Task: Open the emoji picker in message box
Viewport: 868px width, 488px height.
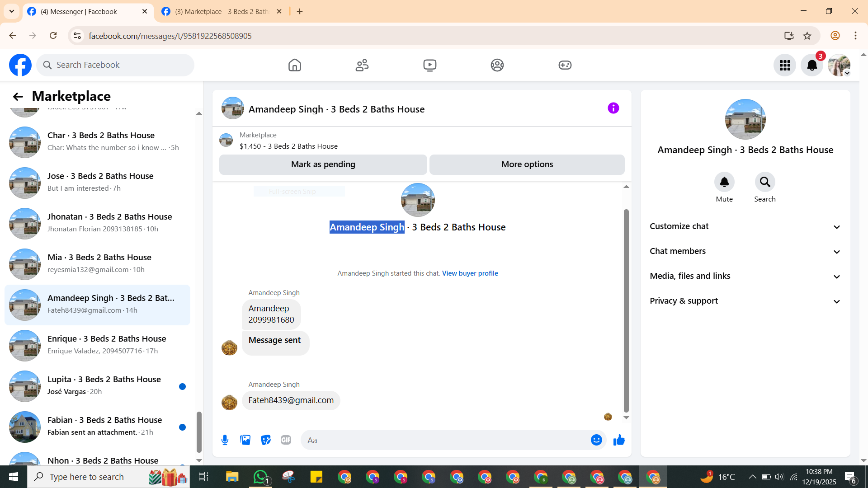Action: click(596, 440)
